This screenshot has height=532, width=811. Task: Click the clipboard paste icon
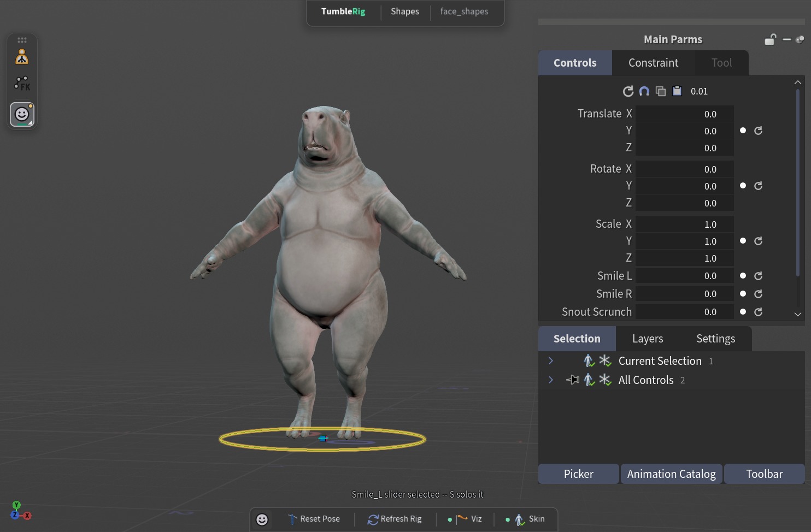(677, 91)
